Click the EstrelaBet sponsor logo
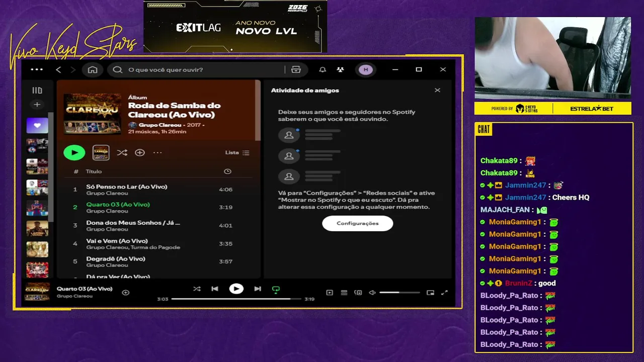This screenshot has height=362, width=644. click(x=592, y=109)
